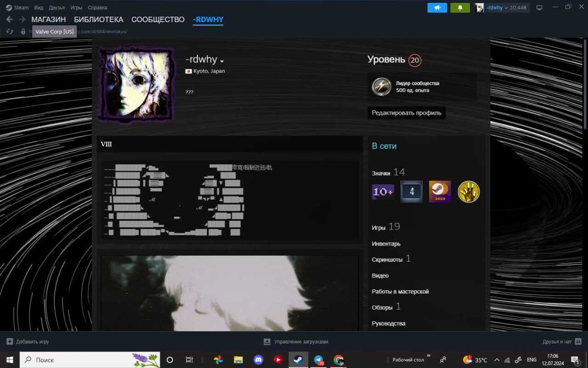Click the Steam icon on the taskbar
The width and height of the screenshot is (588, 368).
(x=299, y=360)
